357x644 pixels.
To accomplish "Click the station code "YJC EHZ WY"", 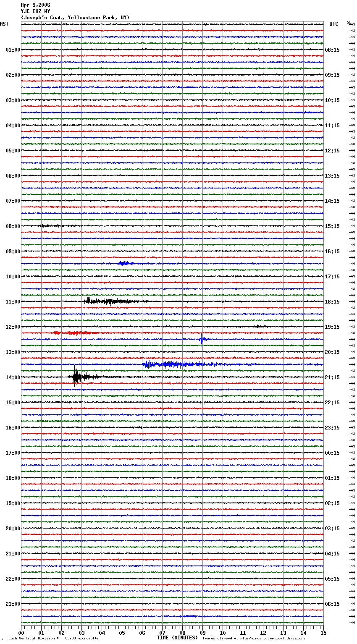I will pos(35,11).
